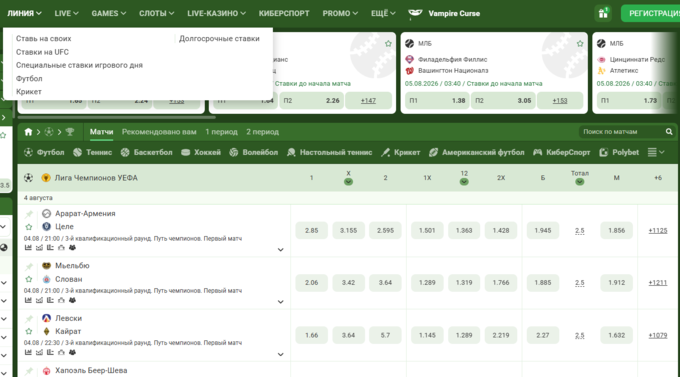
Task: Click the Vampire Curse bat icon
Action: coord(415,13)
